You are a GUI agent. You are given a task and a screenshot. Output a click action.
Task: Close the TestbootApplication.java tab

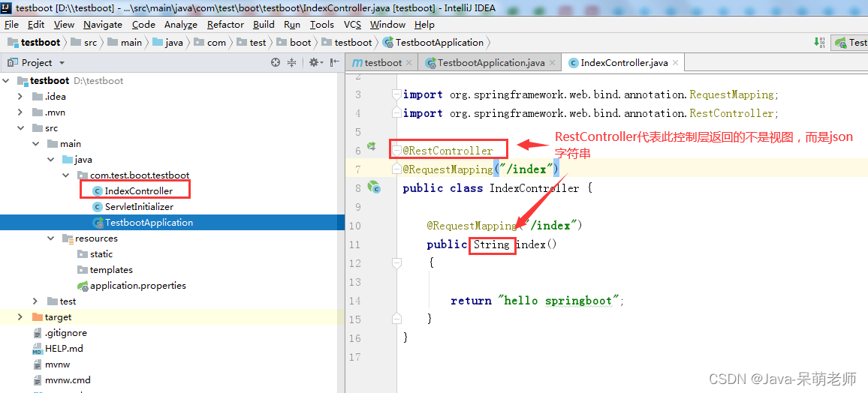(x=552, y=63)
